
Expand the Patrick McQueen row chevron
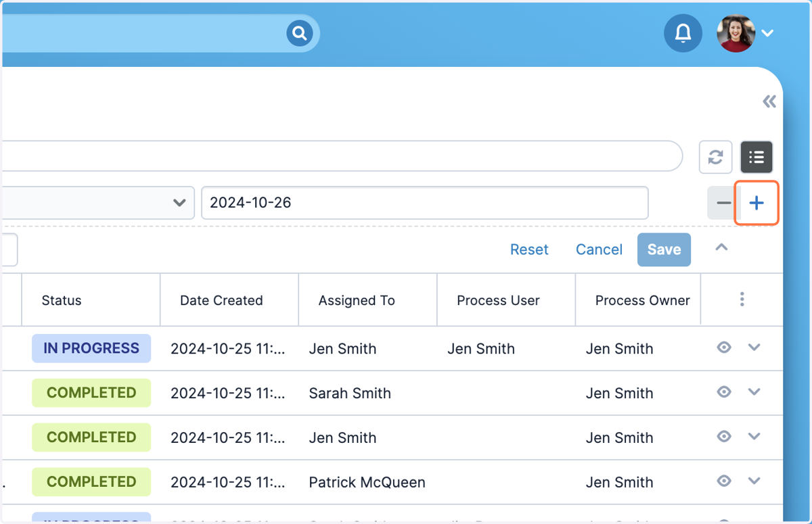tap(754, 481)
